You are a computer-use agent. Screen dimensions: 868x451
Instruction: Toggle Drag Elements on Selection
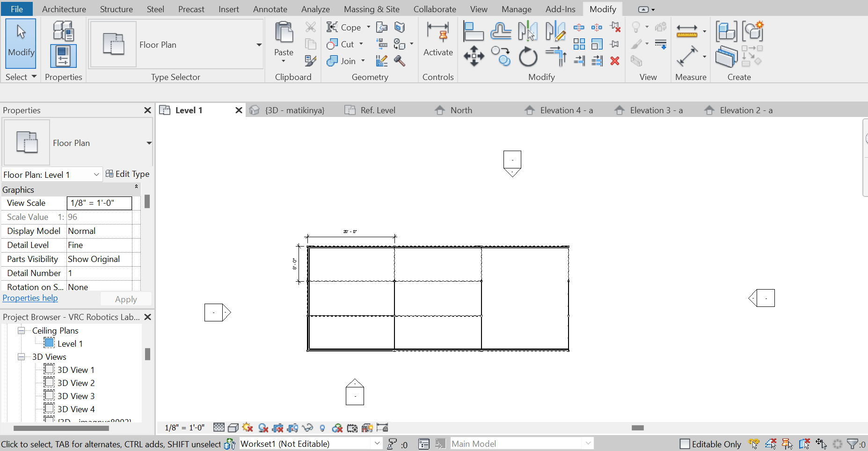(821, 444)
